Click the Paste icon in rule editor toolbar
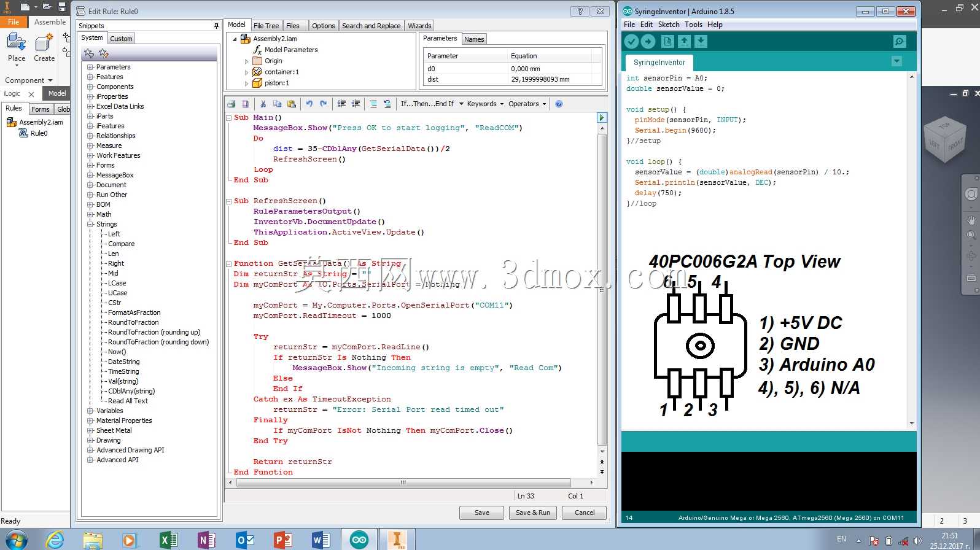 [292, 104]
